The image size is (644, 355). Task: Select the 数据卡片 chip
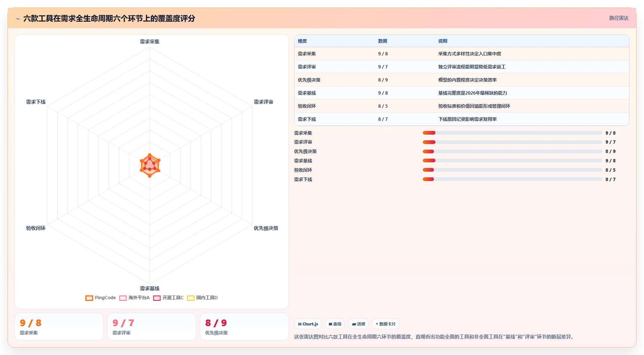[386, 324]
